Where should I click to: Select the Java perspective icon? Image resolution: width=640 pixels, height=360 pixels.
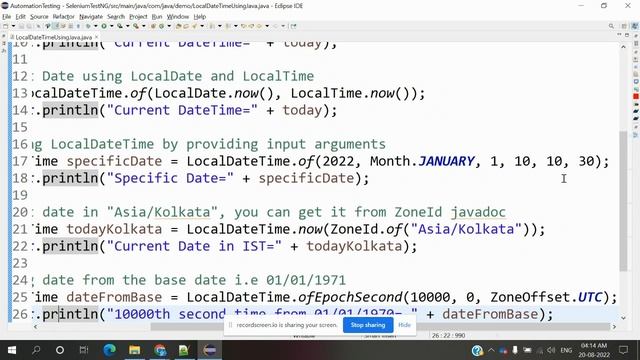(635, 26)
